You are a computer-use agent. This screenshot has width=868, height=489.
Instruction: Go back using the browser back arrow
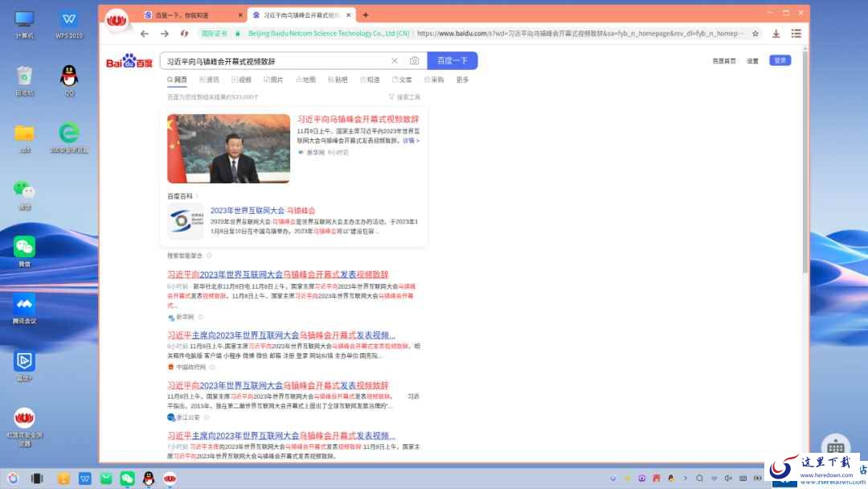(145, 34)
